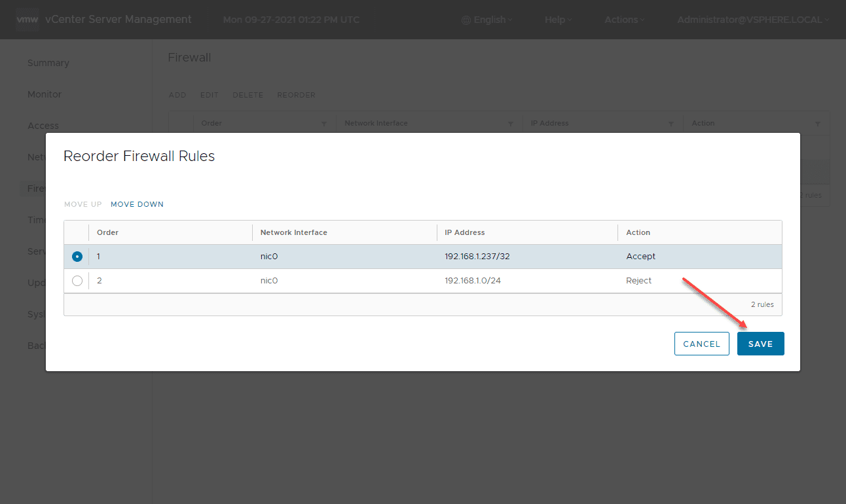
Task: Click the Access item in sidebar
Action: [43, 126]
